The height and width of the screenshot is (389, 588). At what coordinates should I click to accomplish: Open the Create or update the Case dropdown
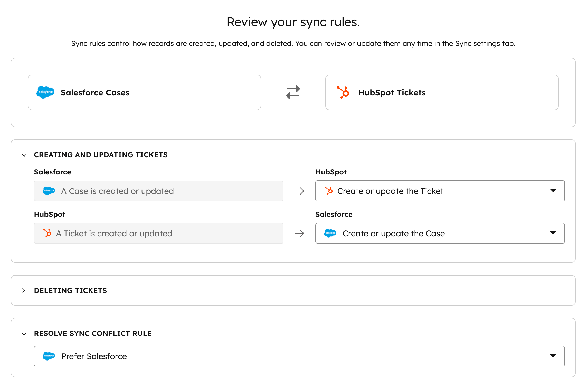553,233
